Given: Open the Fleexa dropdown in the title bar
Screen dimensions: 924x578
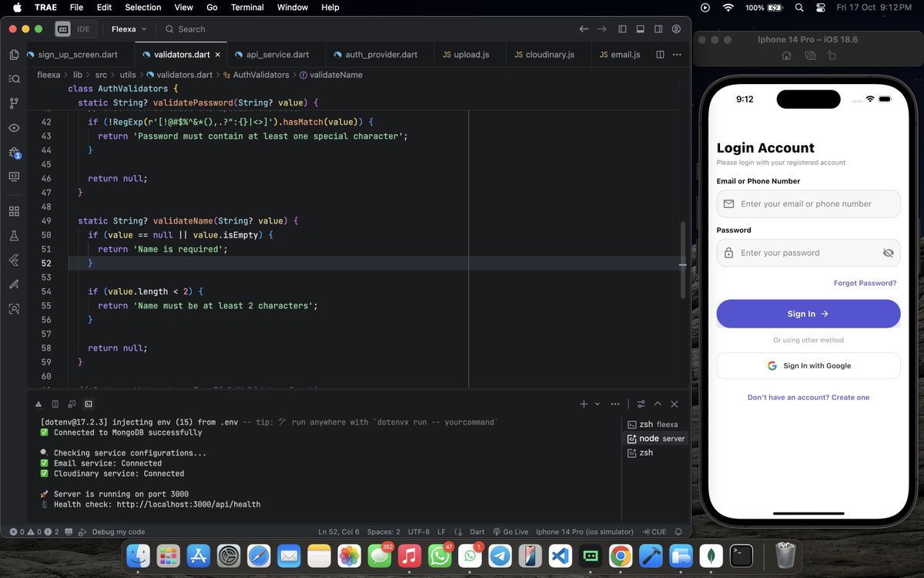Looking at the screenshot, I should (x=128, y=29).
